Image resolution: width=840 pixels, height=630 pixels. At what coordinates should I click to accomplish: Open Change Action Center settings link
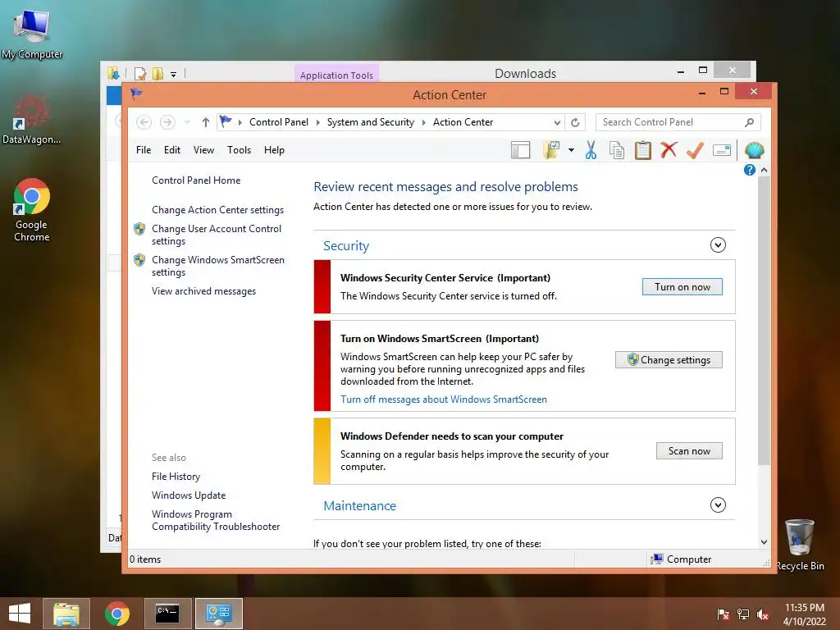pyautogui.click(x=217, y=210)
